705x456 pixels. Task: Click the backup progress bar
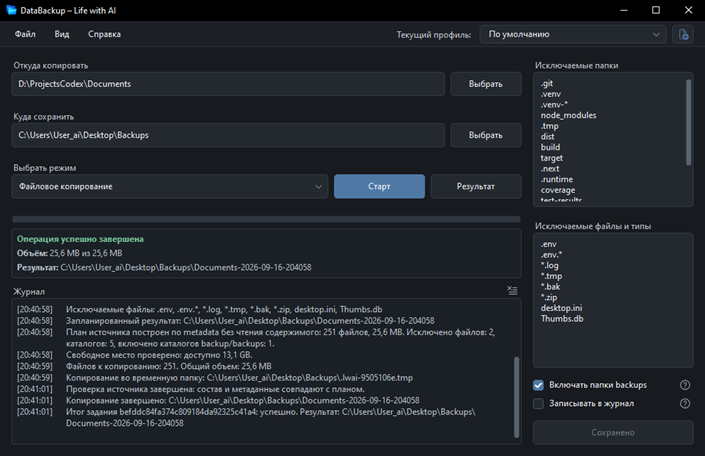(x=267, y=219)
